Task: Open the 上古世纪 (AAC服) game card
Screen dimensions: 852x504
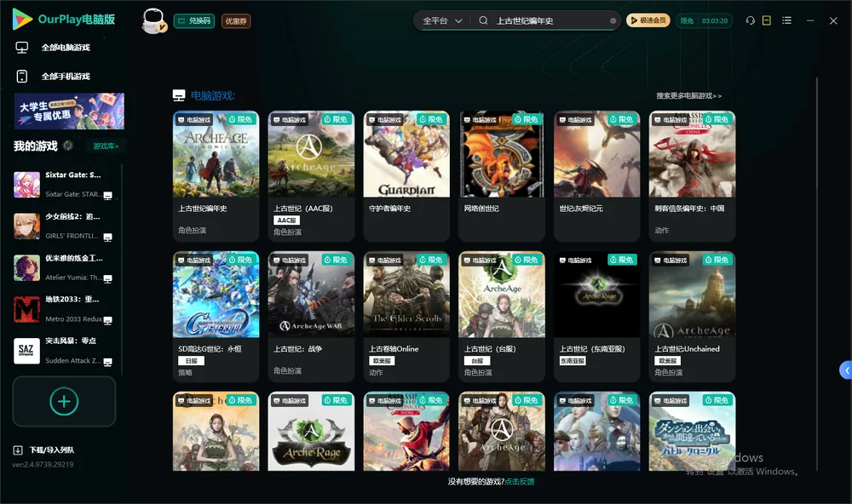Action: point(311,176)
